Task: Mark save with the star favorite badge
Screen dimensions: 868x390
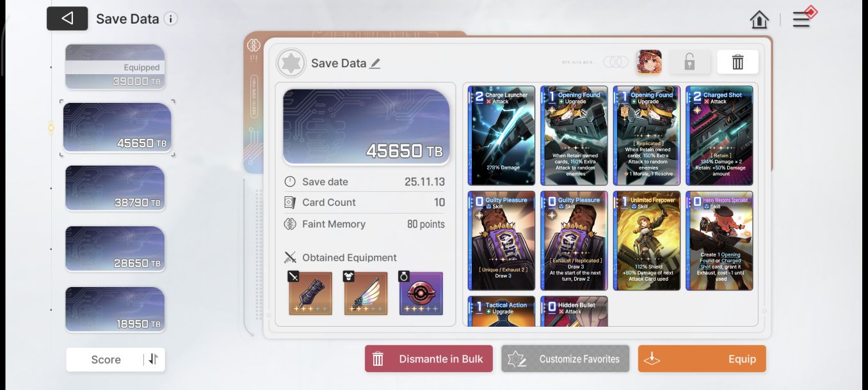Action: click(x=291, y=63)
